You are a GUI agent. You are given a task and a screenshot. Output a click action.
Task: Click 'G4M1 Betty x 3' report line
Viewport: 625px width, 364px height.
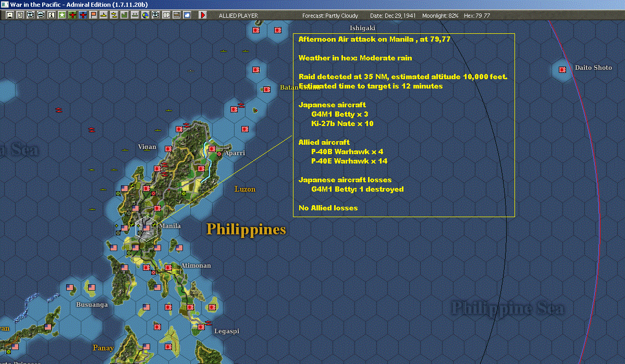pyautogui.click(x=339, y=114)
